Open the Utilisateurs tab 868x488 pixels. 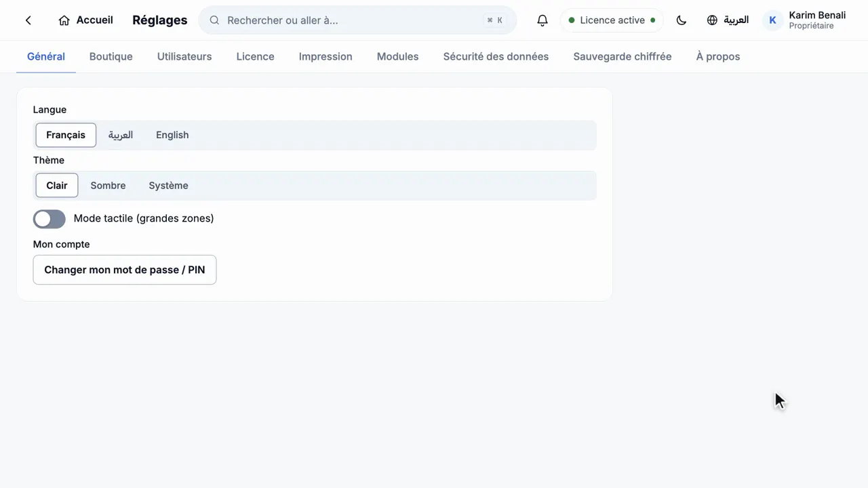click(184, 57)
